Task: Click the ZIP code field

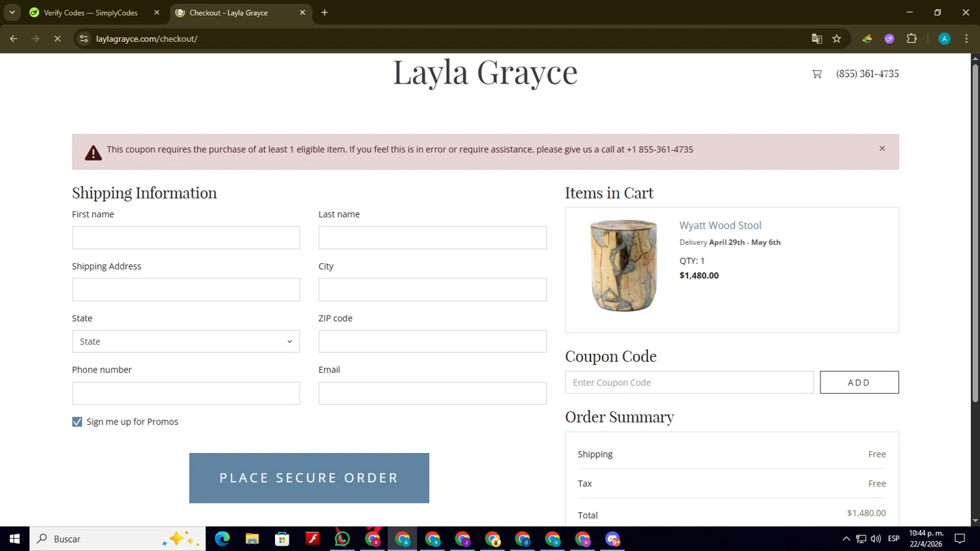Action: [x=433, y=341]
